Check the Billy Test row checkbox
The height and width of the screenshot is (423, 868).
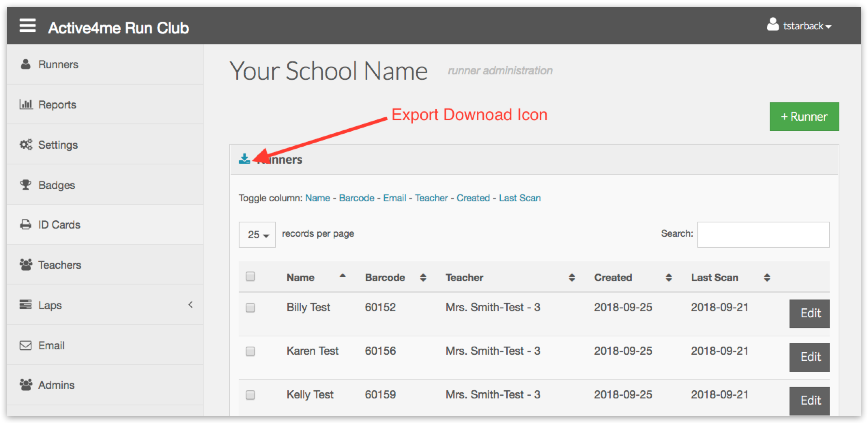coord(250,308)
